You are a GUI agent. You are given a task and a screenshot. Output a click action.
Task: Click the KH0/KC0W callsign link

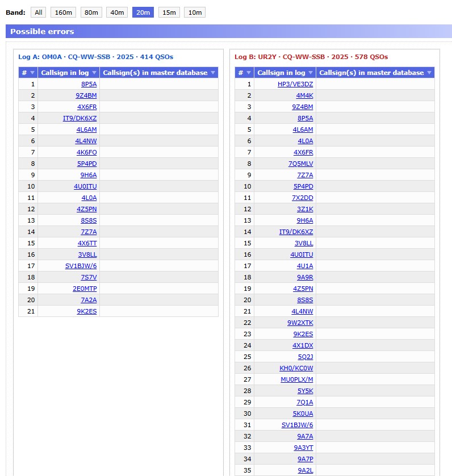[x=296, y=368]
